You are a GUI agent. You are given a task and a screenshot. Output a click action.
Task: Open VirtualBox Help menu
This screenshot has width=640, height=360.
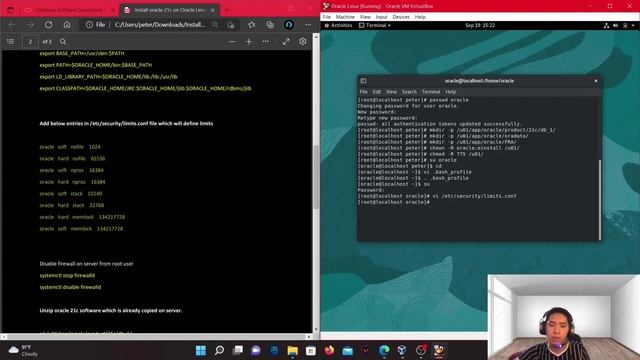point(420,17)
